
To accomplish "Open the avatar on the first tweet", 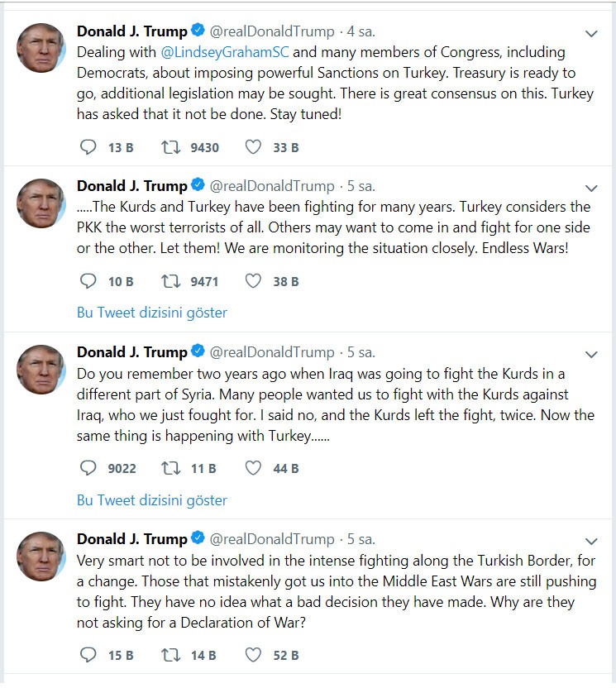I will pyautogui.click(x=41, y=48).
